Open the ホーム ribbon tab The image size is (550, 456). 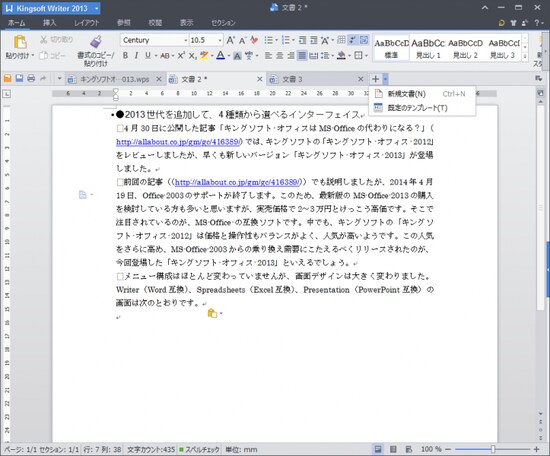(16, 23)
